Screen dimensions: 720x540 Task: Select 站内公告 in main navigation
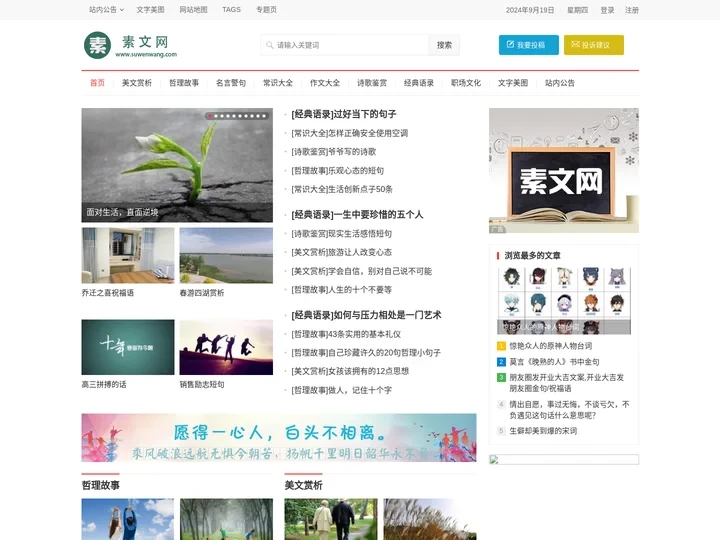point(560,83)
